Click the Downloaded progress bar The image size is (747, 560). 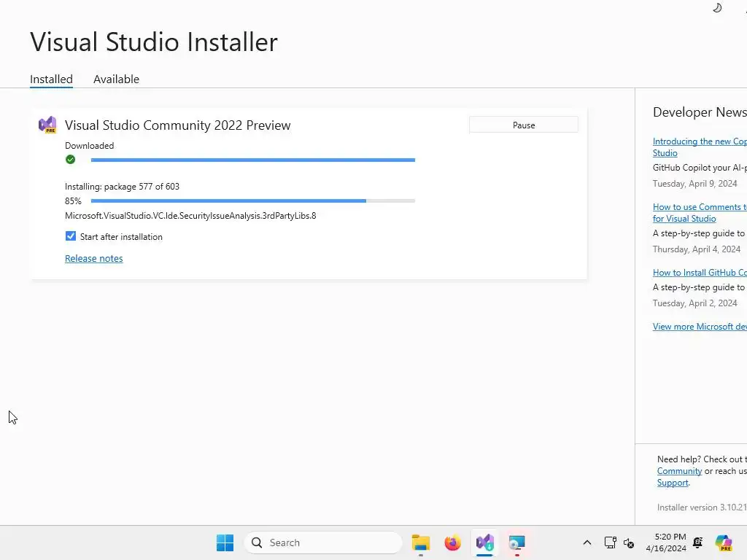point(253,160)
